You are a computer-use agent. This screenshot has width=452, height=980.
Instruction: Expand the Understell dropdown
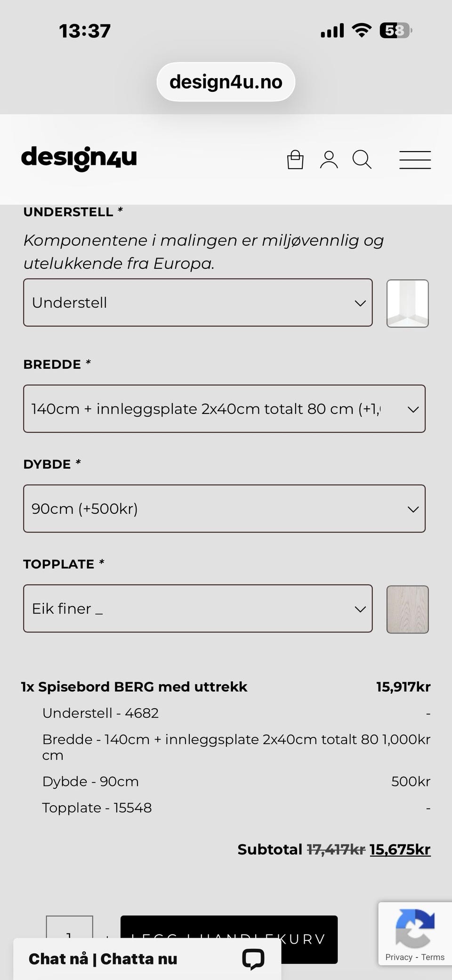coord(198,302)
